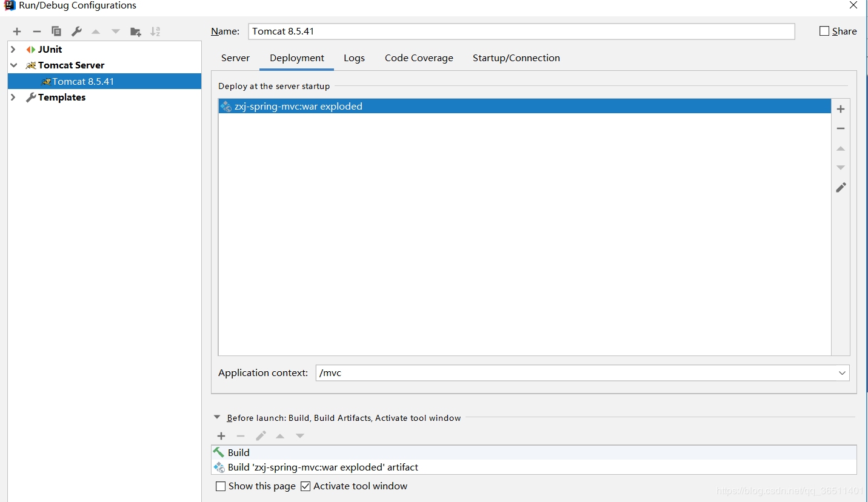Sort configurations alphabetically

tap(155, 31)
